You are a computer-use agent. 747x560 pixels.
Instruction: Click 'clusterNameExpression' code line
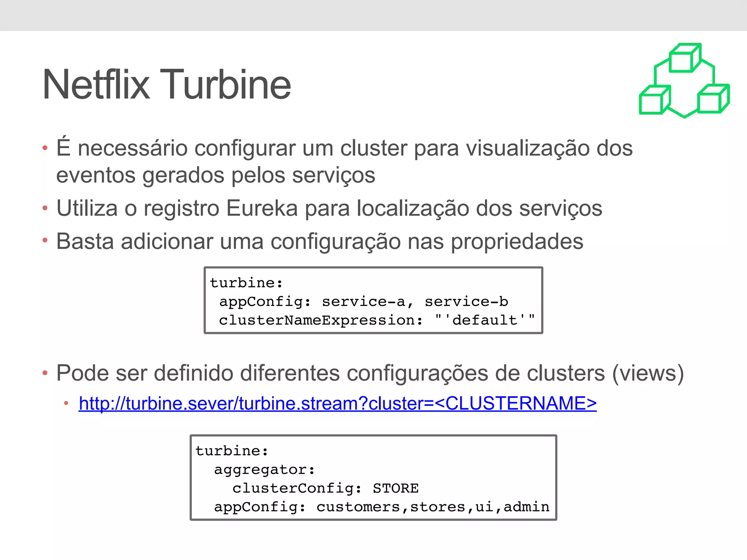[x=377, y=320]
